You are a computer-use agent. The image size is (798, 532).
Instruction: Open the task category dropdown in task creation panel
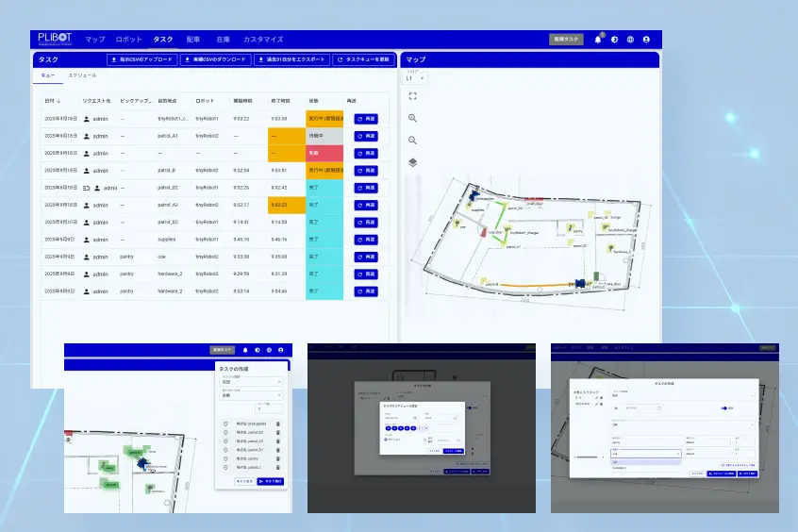252,382
